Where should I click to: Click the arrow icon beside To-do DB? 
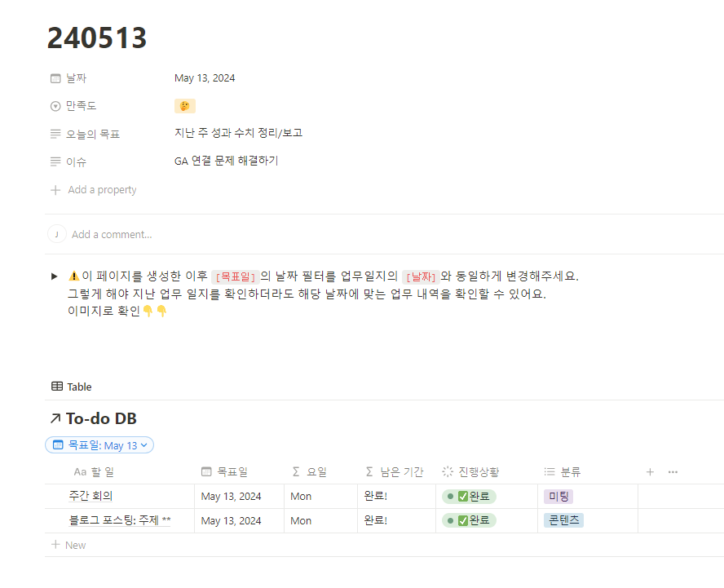tap(55, 418)
